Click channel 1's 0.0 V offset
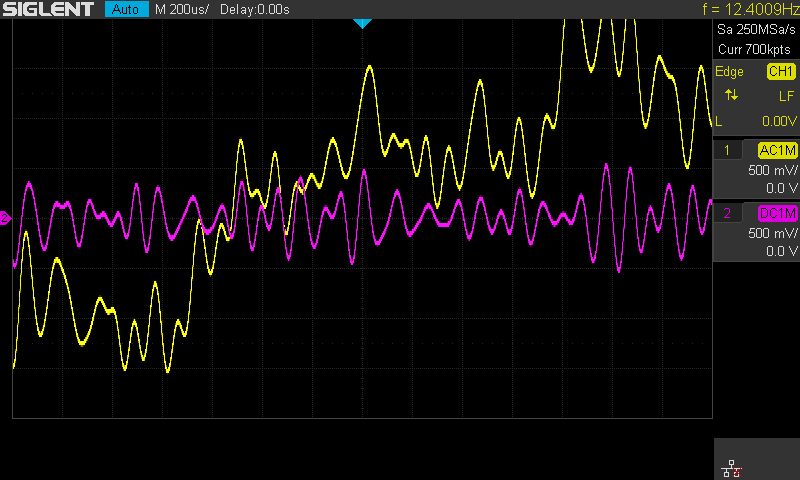Image resolution: width=800 pixels, height=480 pixels. [x=781, y=189]
